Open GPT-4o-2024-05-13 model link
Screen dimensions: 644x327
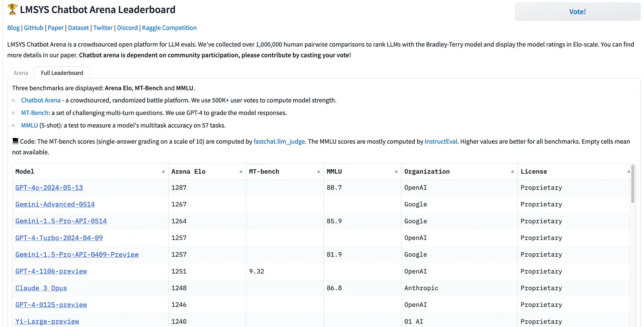click(x=49, y=188)
